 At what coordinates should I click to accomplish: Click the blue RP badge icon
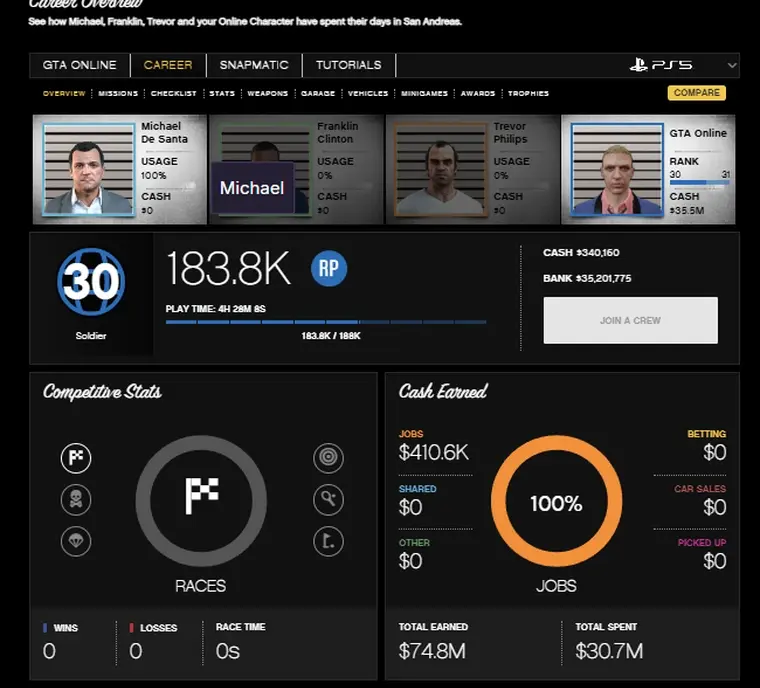tap(328, 269)
